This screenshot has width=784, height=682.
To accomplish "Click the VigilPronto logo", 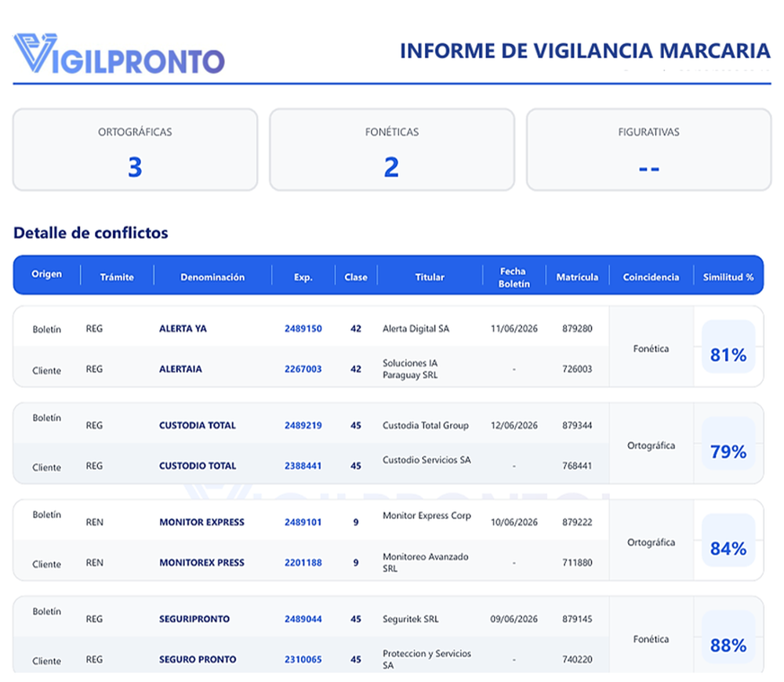I will click(x=119, y=54).
